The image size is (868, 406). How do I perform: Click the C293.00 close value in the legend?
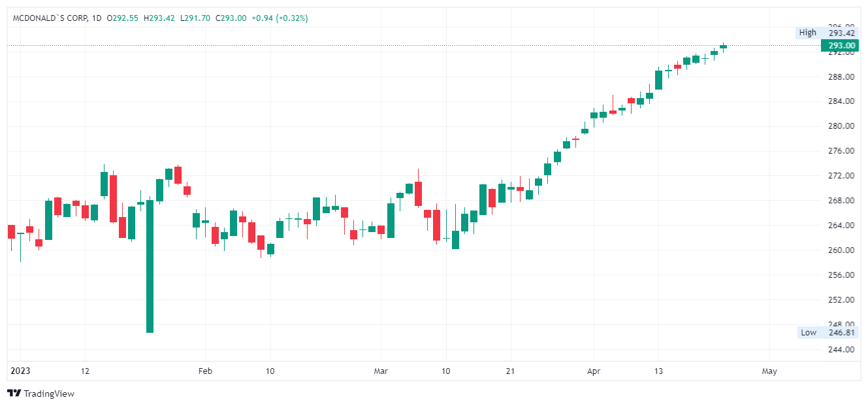231,18
